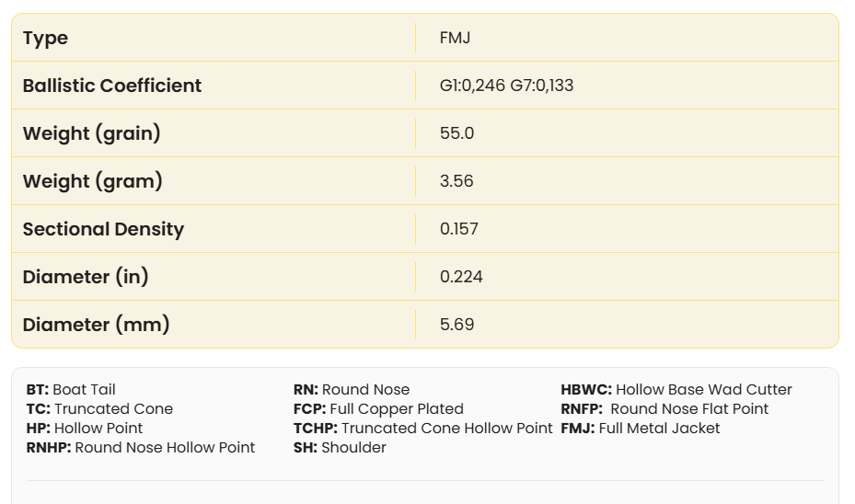Select the 55.0 grain weight value

(x=456, y=133)
